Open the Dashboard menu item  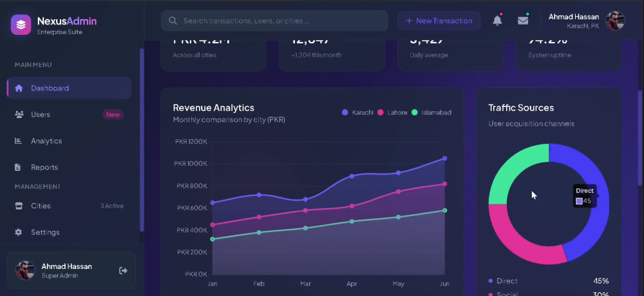click(x=69, y=88)
